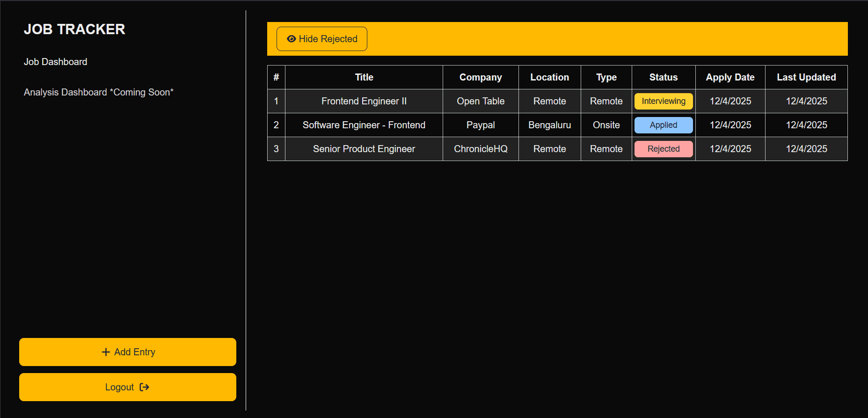Click the Paypal company cell
868x418 pixels.
click(x=481, y=125)
